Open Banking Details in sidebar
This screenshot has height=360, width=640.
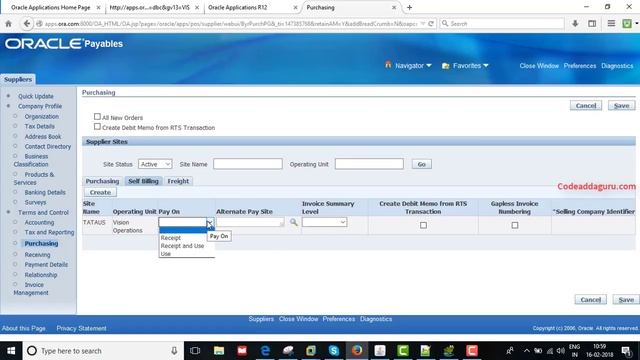tap(45, 192)
